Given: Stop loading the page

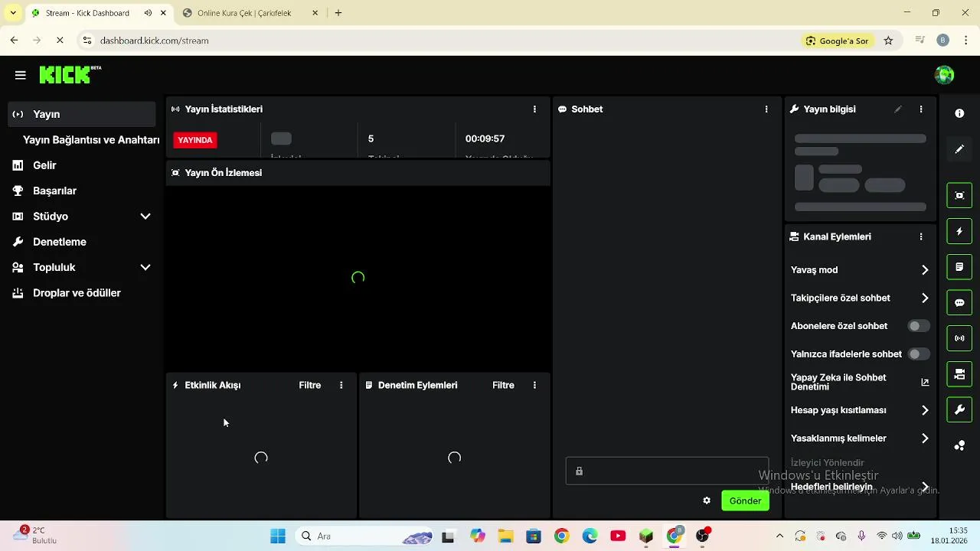Looking at the screenshot, I should click(60, 41).
